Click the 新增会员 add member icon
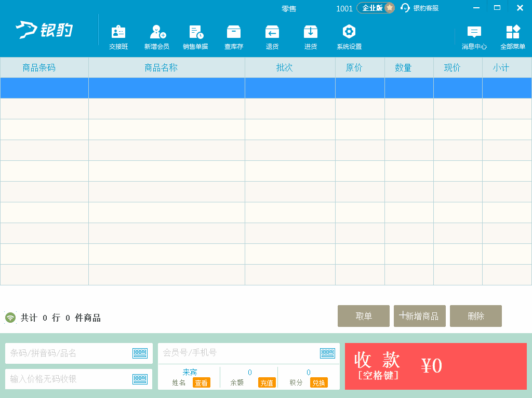The image size is (532, 398). (x=157, y=37)
